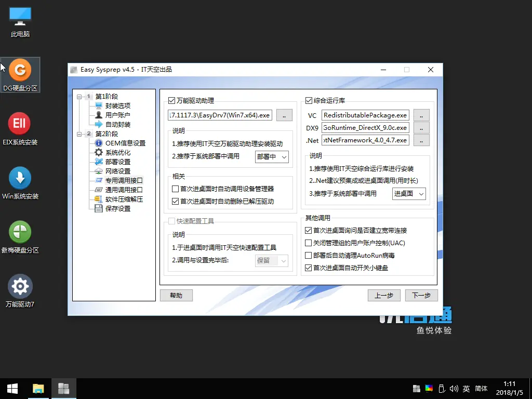The width and height of the screenshot is (532, 399).
Task: Select the Win系统安装 desktop icon
Action: 20,183
